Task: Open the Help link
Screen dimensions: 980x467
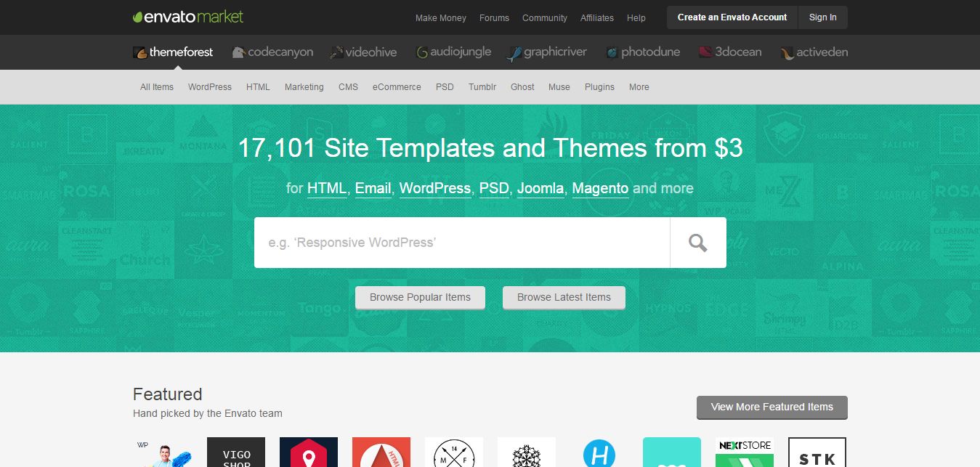Action: [x=636, y=17]
